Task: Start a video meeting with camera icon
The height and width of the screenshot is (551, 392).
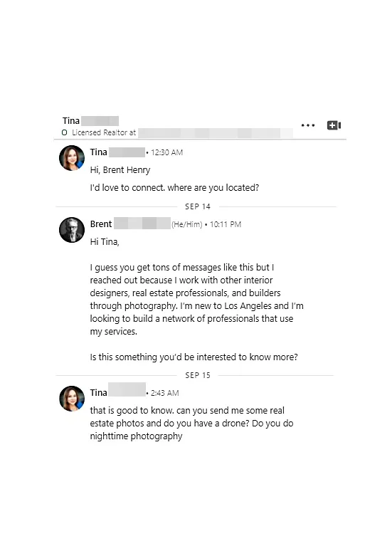Action: click(x=334, y=125)
